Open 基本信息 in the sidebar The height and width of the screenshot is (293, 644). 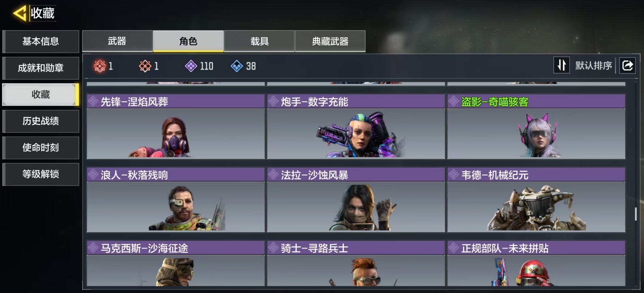(41, 41)
